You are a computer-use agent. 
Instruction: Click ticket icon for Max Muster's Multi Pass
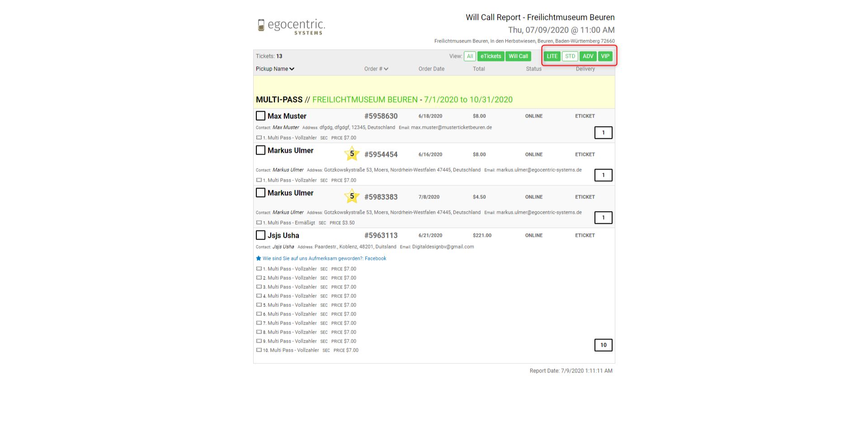259,137
